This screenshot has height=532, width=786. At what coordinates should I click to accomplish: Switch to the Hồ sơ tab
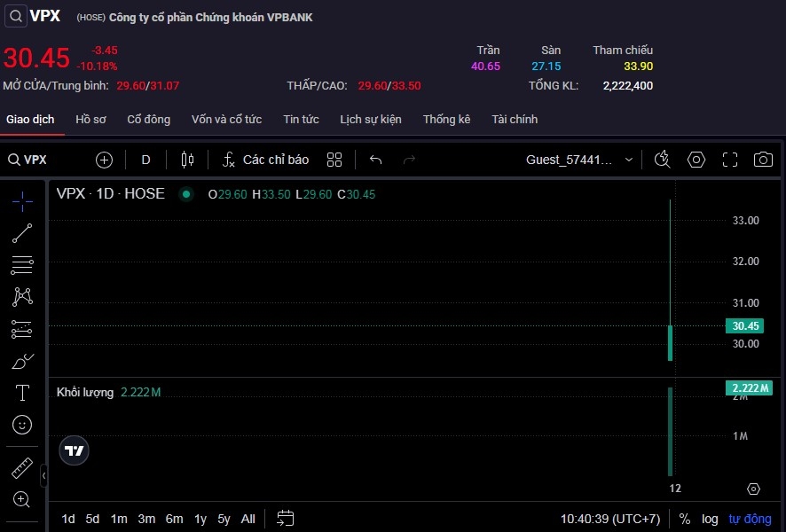click(x=90, y=120)
